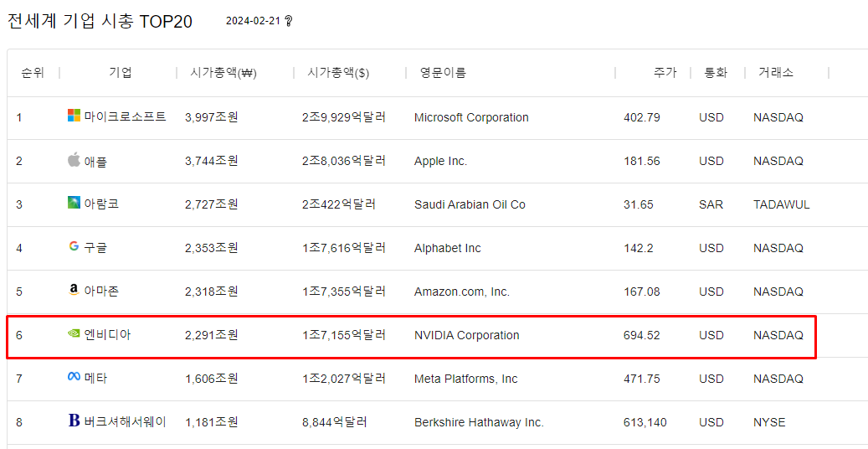Image resolution: width=868 pixels, height=449 pixels.
Task: Click the 2,727조원 market cap value
Action: pos(212,204)
